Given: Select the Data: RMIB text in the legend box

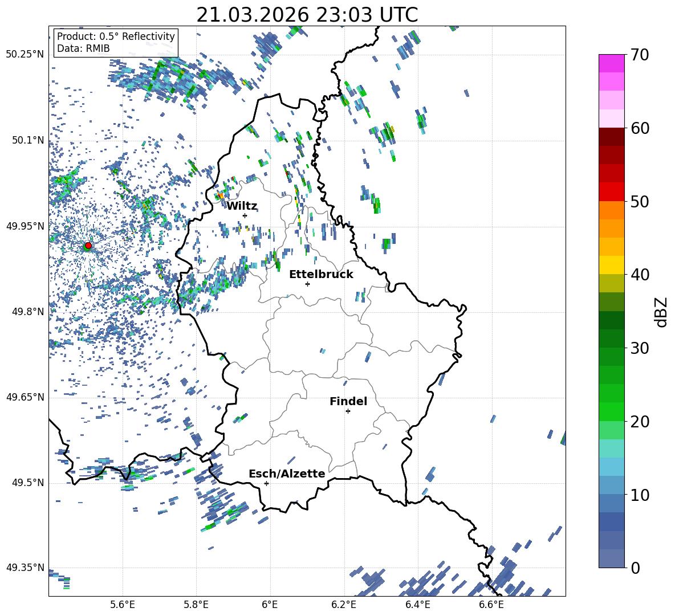Looking at the screenshot, I should coord(83,48).
